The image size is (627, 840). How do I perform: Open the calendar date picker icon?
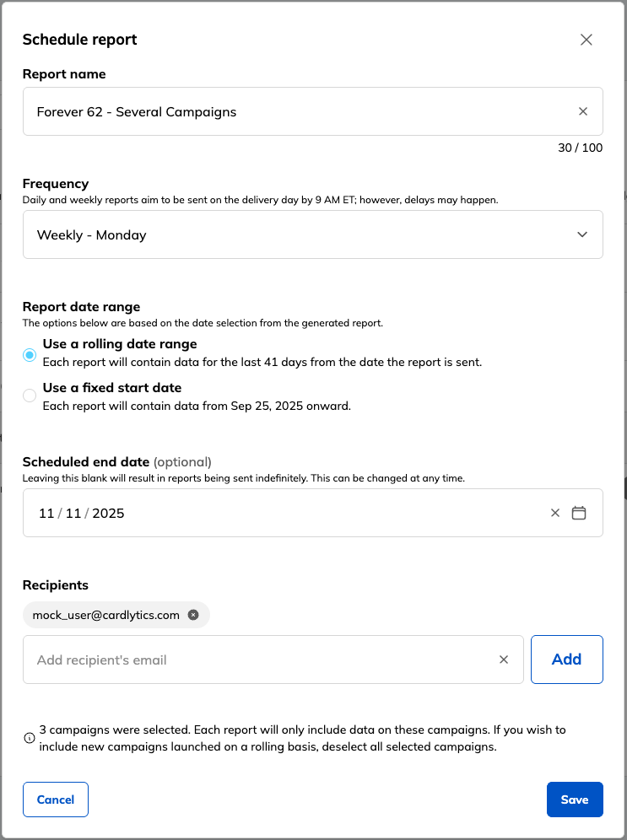578,513
